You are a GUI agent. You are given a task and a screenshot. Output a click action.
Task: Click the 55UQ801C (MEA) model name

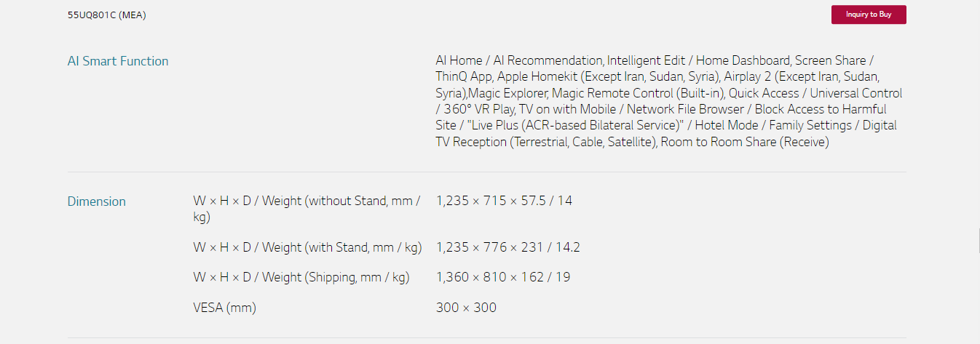point(107,15)
